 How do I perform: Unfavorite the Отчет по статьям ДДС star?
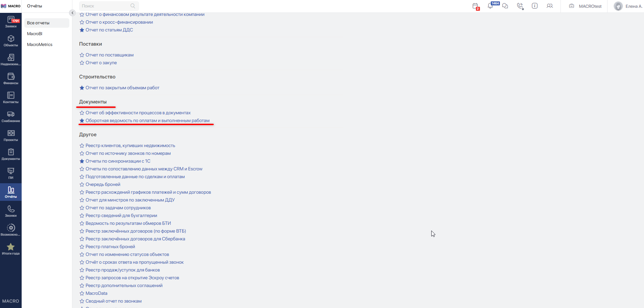point(82,30)
